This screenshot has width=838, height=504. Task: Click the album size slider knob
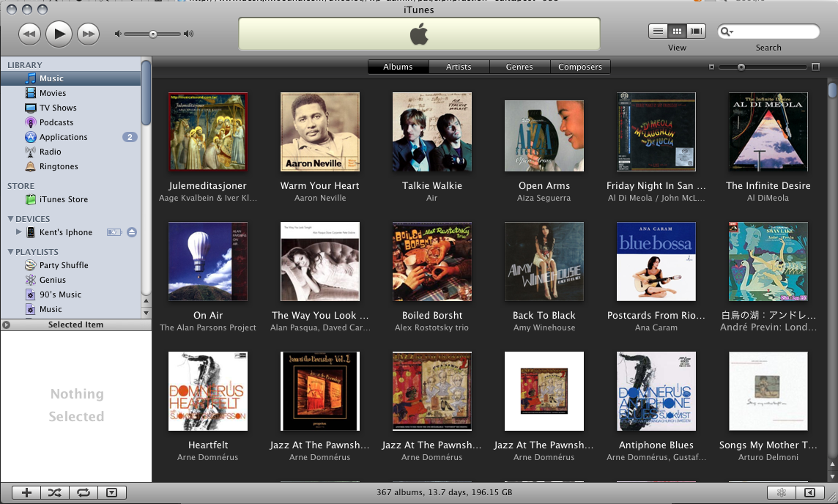pyautogui.click(x=741, y=67)
